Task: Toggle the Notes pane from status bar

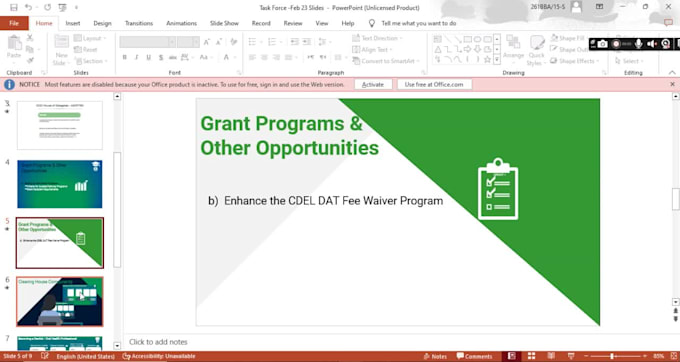Action: pos(435,356)
